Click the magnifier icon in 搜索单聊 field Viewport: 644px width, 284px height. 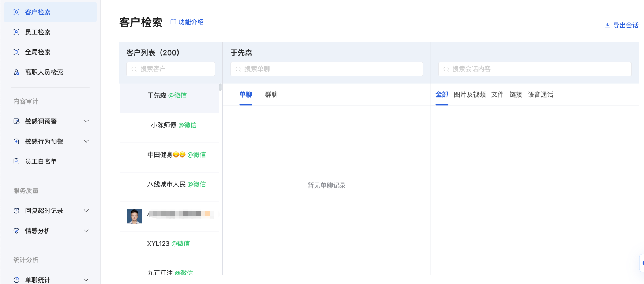point(238,69)
